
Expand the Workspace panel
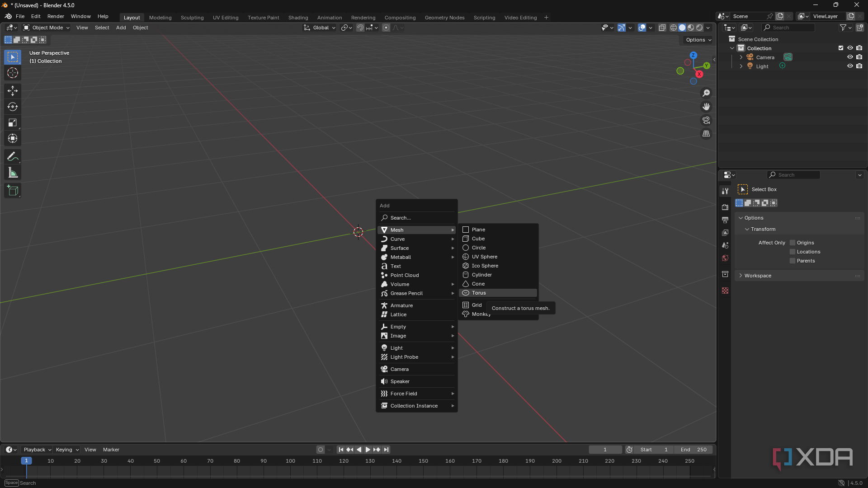799,276
